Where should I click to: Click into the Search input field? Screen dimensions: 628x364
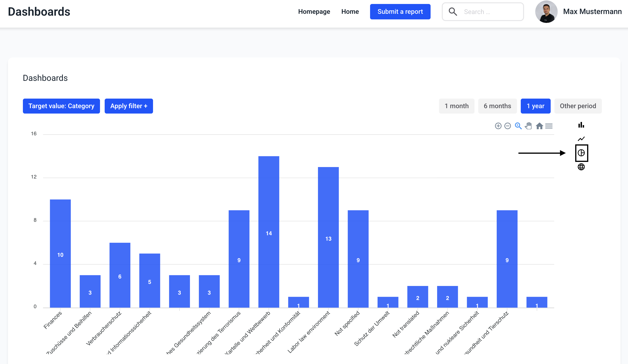point(489,12)
